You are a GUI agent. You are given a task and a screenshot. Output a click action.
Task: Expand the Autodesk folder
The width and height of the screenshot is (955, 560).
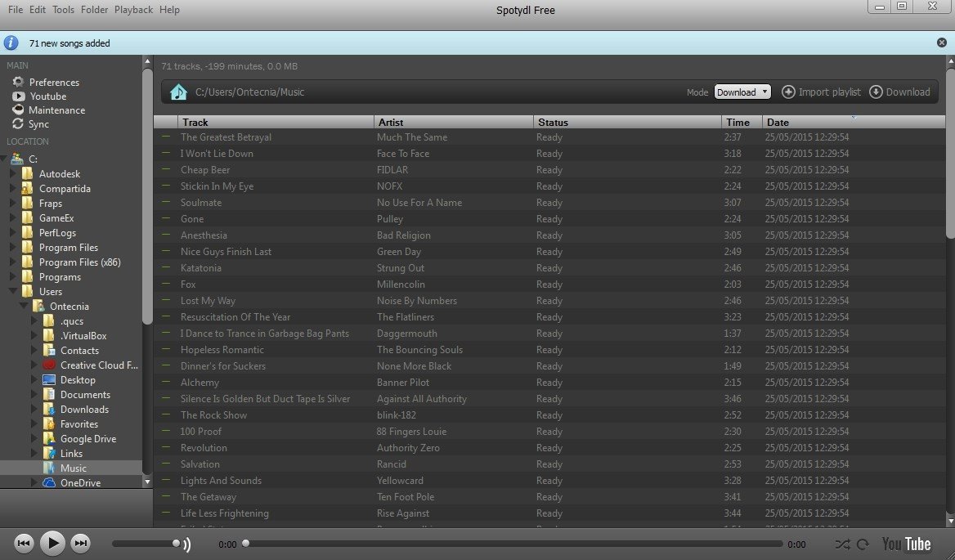click(12, 173)
